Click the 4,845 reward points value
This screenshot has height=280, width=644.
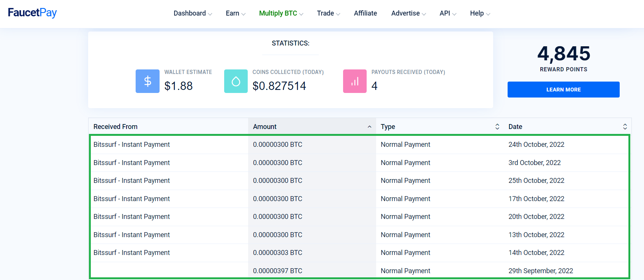coord(564,53)
